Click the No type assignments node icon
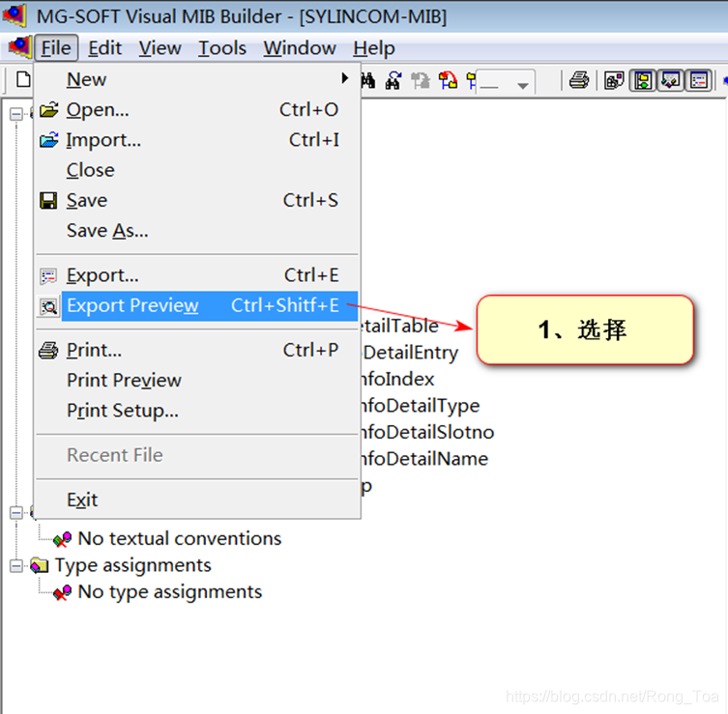Viewport: 728px width, 714px height. pos(62,592)
